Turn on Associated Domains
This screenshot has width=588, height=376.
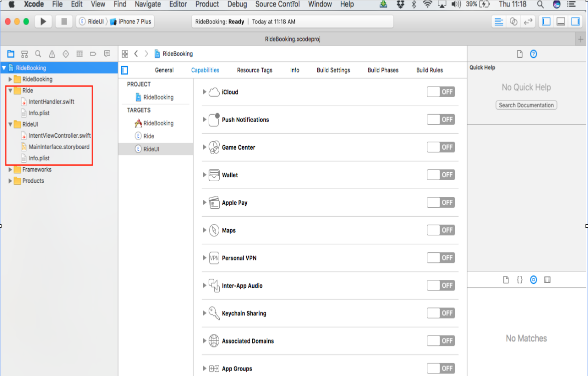[441, 341]
